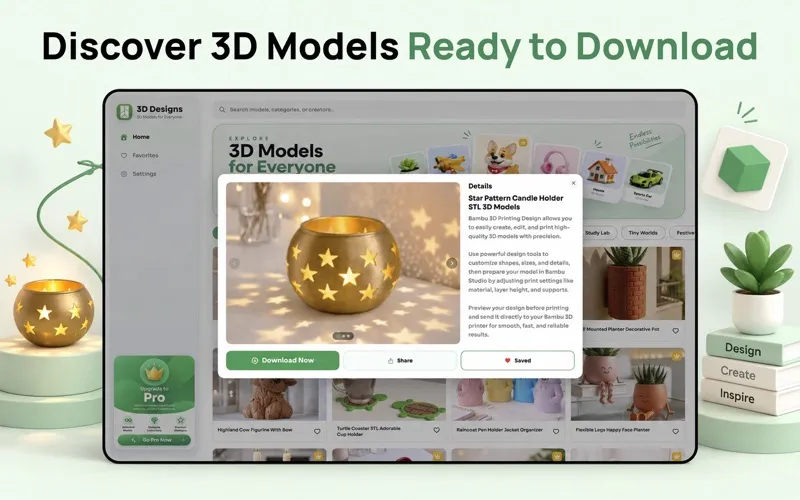Click the search magnifier icon
Screen dimensions: 800x500
tap(222, 109)
